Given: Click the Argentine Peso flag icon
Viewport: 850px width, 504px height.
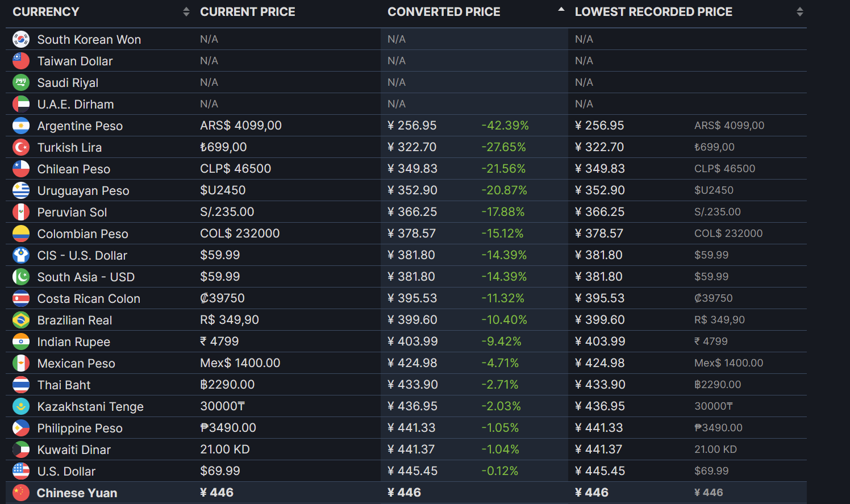Looking at the screenshot, I should (21, 126).
